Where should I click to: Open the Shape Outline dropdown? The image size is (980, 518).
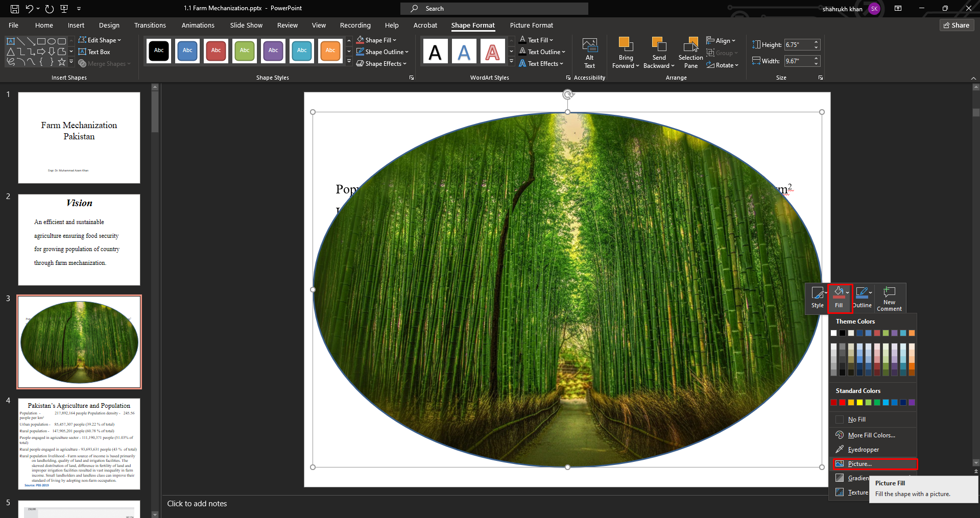click(x=383, y=52)
